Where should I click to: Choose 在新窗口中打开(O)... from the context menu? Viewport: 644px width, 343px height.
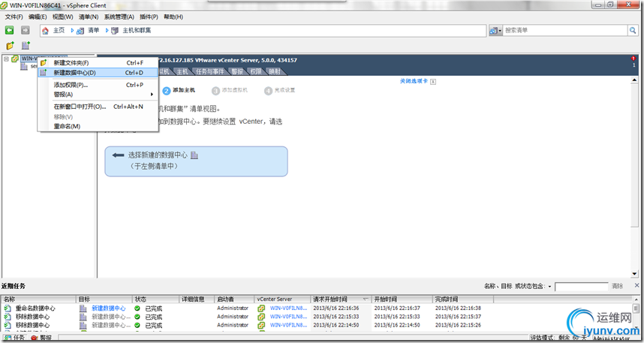98,107
